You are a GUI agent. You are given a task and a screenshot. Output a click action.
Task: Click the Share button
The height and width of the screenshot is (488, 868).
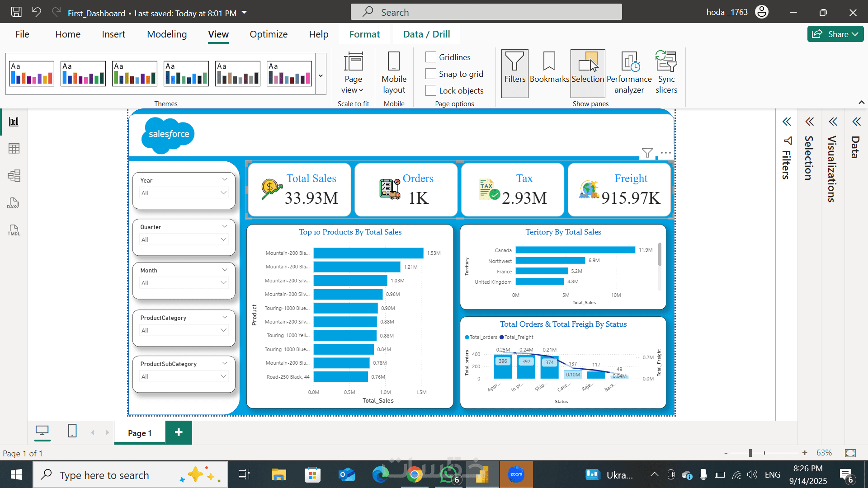coord(835,34)
